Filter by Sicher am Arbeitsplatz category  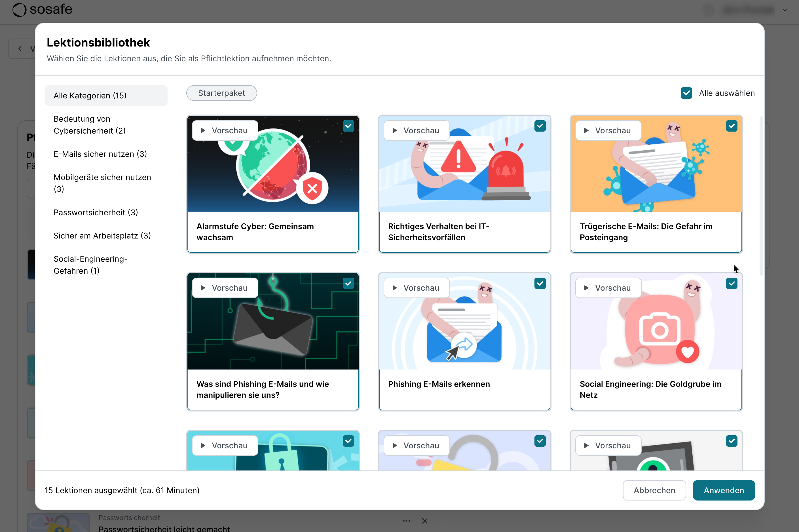click(x=106, y=235)
